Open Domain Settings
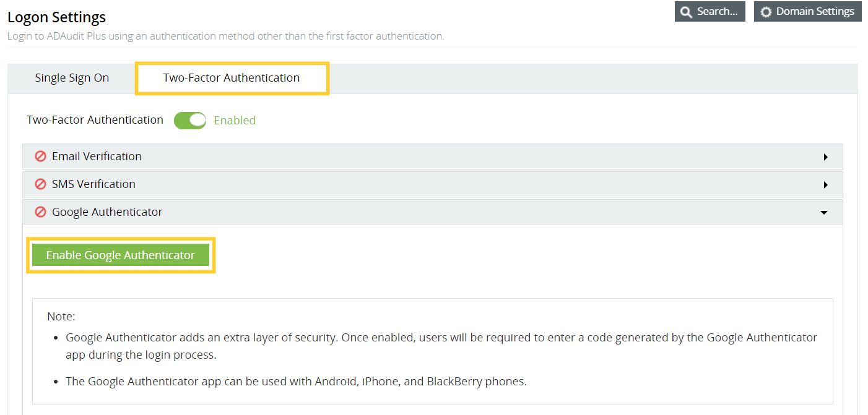Screen dimensions: 868x415 [x=807, y=11]
